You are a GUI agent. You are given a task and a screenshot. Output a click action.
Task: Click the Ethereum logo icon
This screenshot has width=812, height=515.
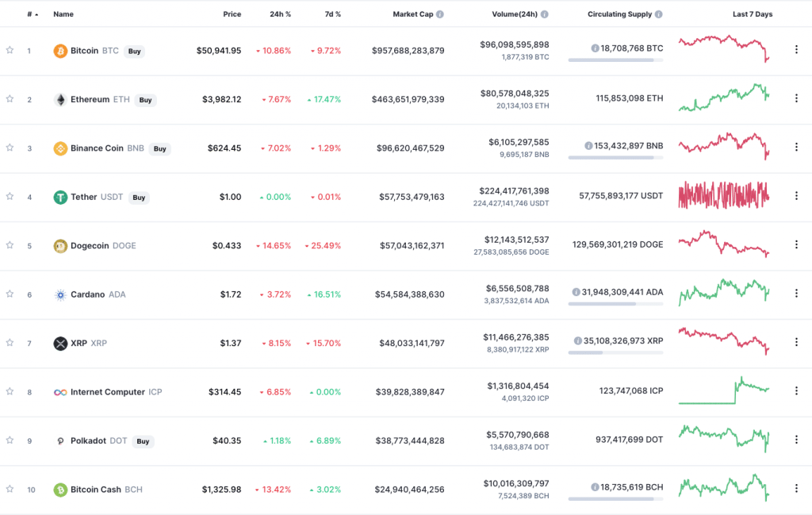[x=60, y=100]
